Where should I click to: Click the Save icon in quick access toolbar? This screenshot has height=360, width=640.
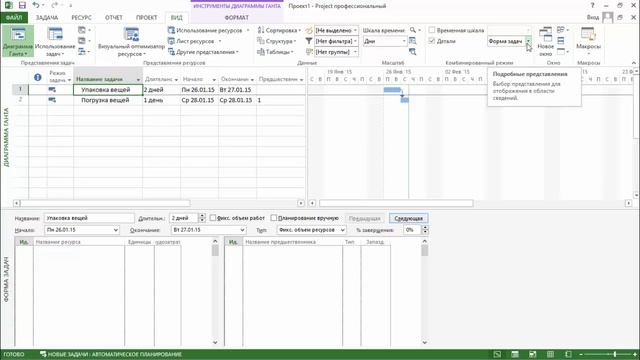pos(22,5)
